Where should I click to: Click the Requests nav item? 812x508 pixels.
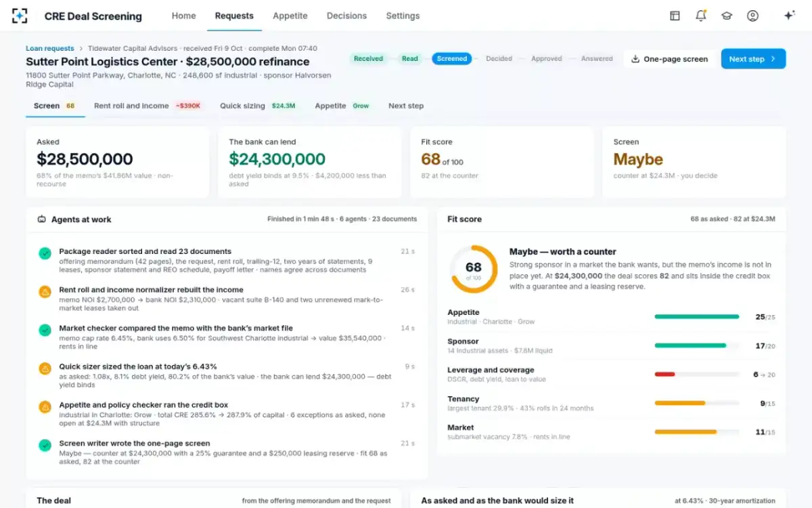(234, 16)
